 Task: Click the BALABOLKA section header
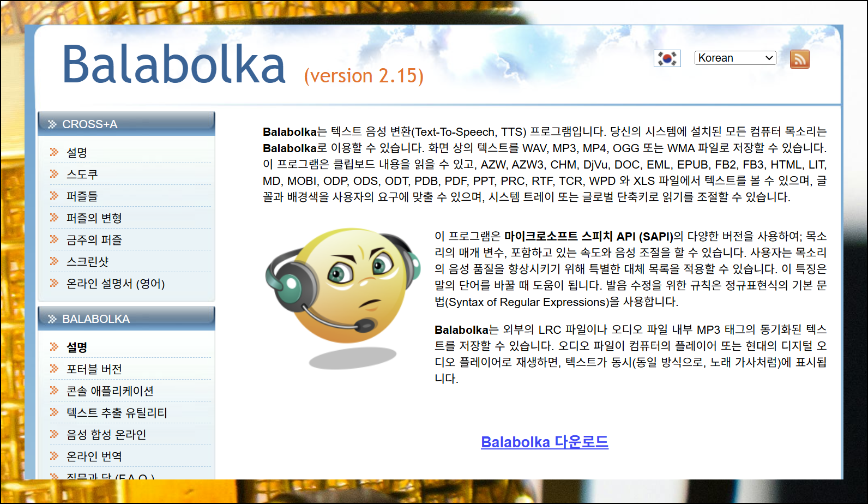point(126,319)
